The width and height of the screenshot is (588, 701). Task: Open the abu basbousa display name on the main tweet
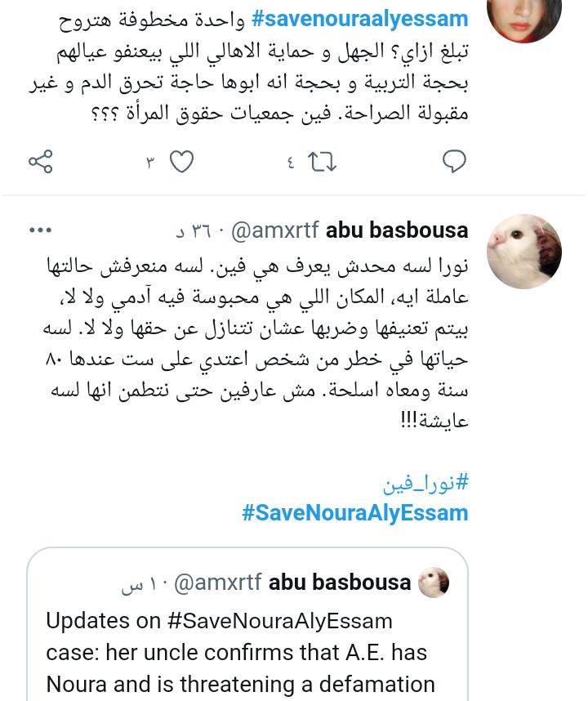pos(397,230)
